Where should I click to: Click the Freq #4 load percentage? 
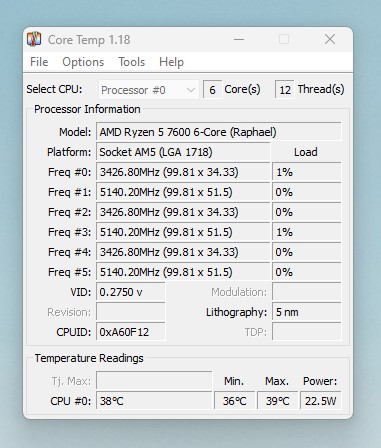307,252
